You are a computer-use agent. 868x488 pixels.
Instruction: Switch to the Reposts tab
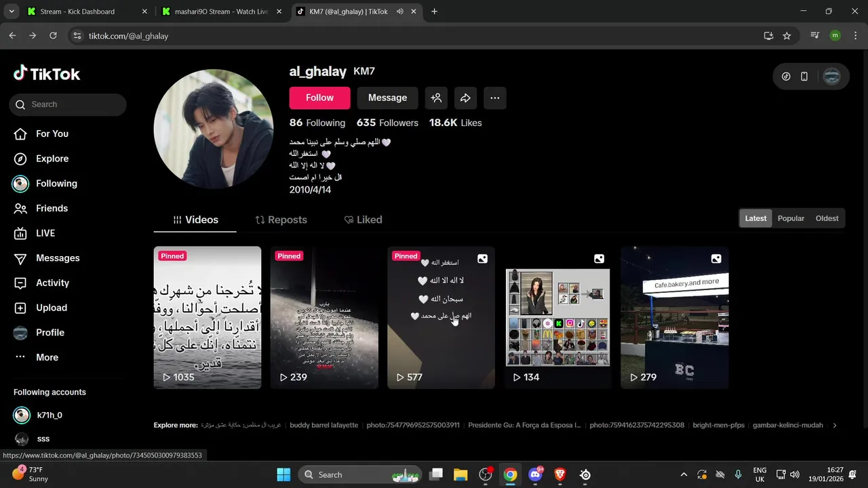pos(281,220)
